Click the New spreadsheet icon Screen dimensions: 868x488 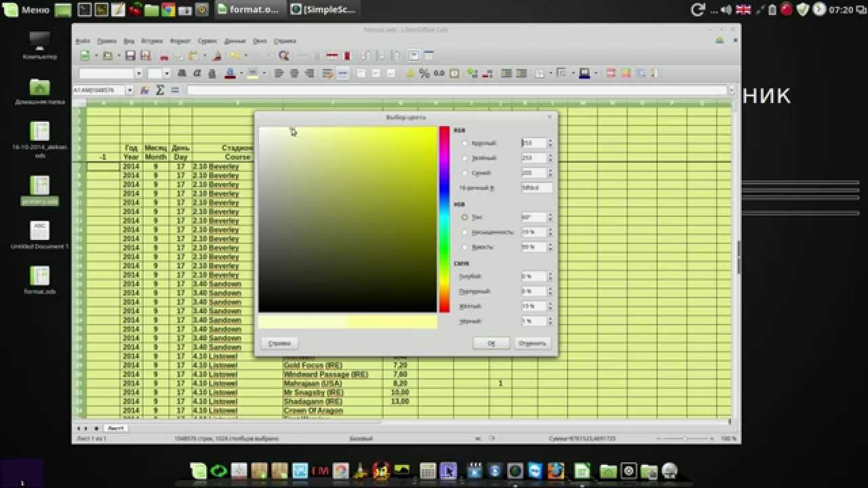pos(85,56)
